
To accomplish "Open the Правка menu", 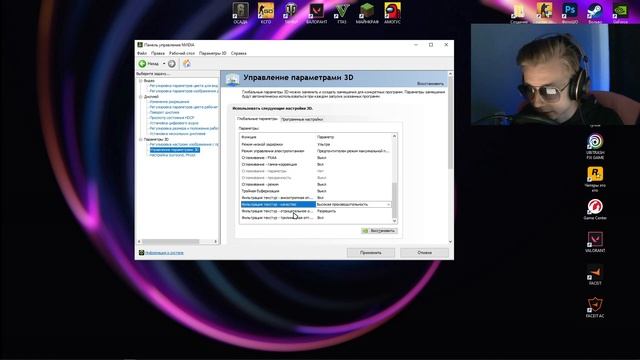I will [x=158, y=53].
